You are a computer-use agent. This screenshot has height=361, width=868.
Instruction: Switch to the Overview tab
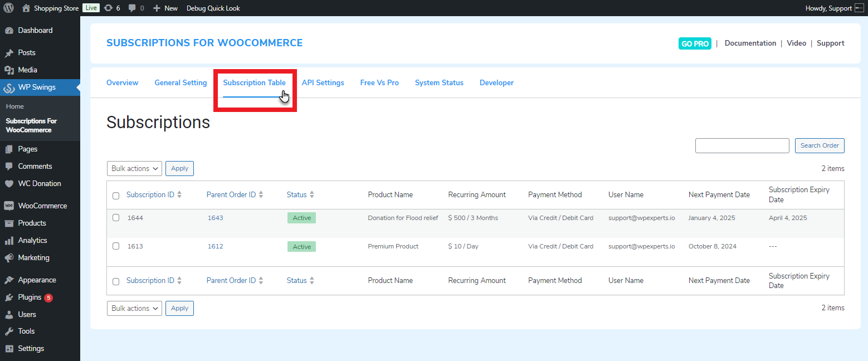click(x=122, y=83)
